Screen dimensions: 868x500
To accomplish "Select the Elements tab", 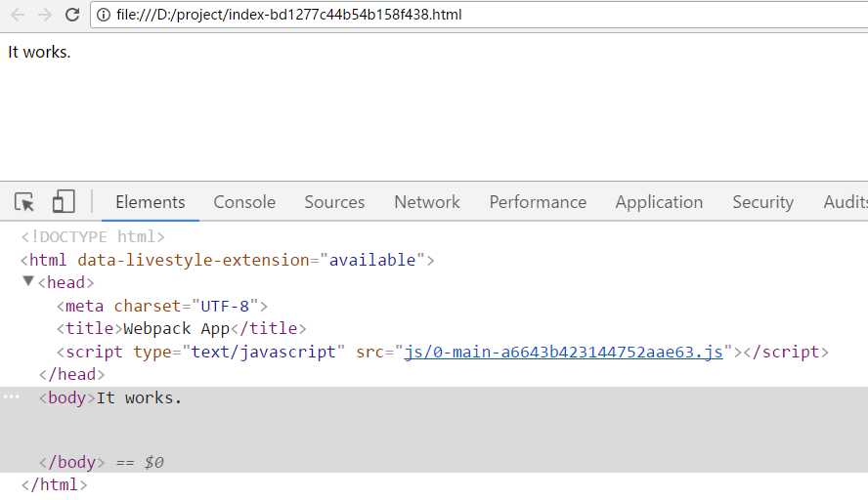I will [150, 202].
